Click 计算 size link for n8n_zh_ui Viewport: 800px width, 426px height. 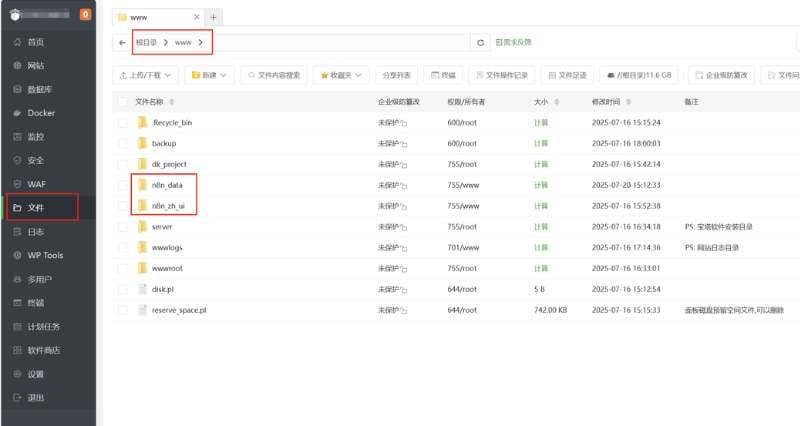click(x=541, y=206)
